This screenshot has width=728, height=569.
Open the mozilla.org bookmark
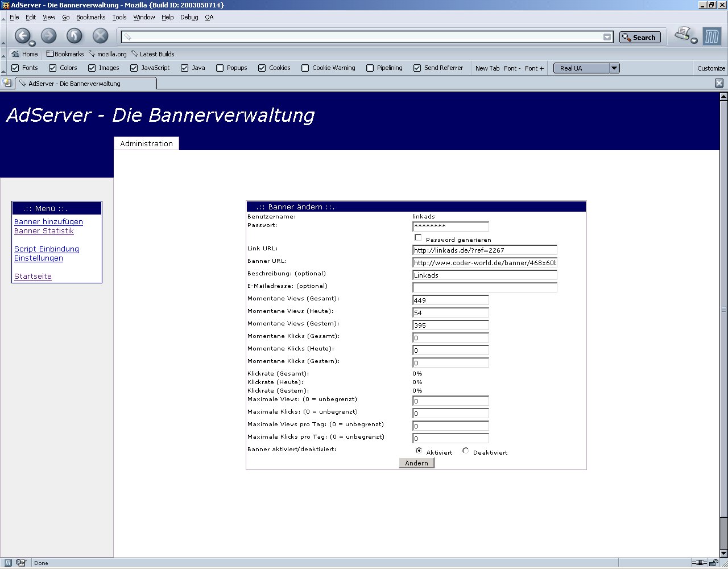(107, 54)
